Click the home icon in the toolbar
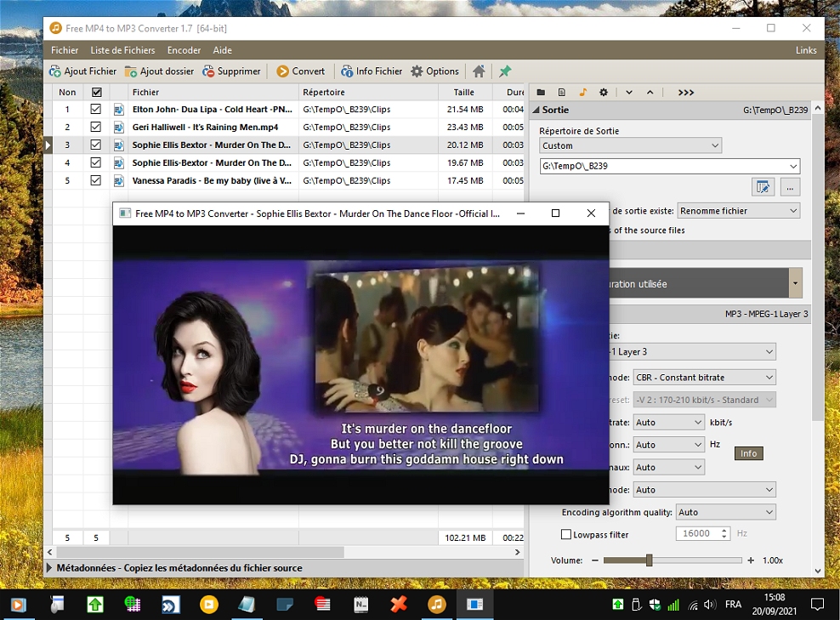 [x=479, y=71]
